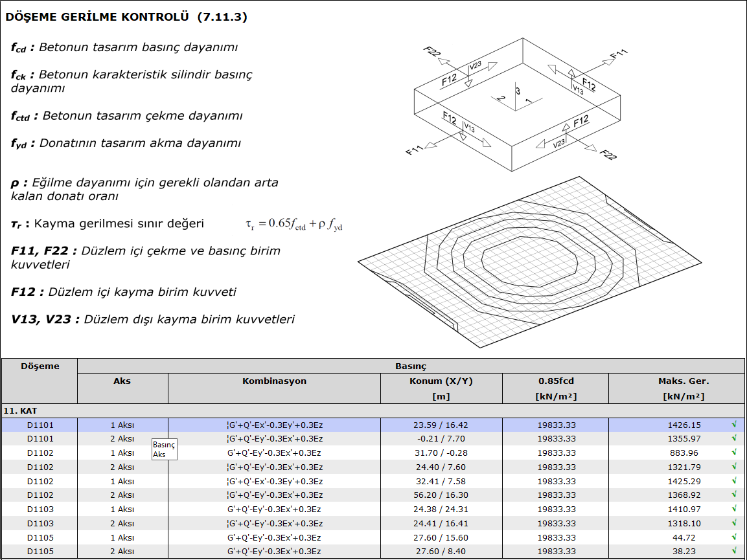Select the cell with position 31.70 / -0.28
747x560 pixels.
click(441, 453)
